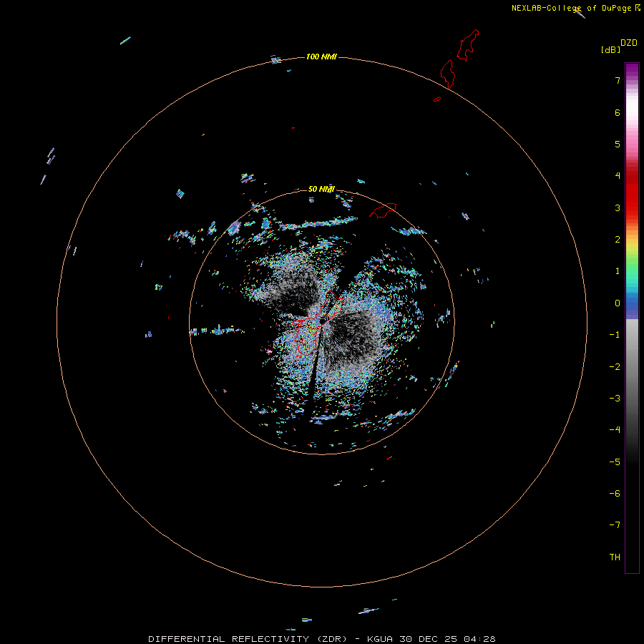Click the 100 NMI range ring label
The height and width of the screenshot is (644, 644).
(x=321, y=57)
